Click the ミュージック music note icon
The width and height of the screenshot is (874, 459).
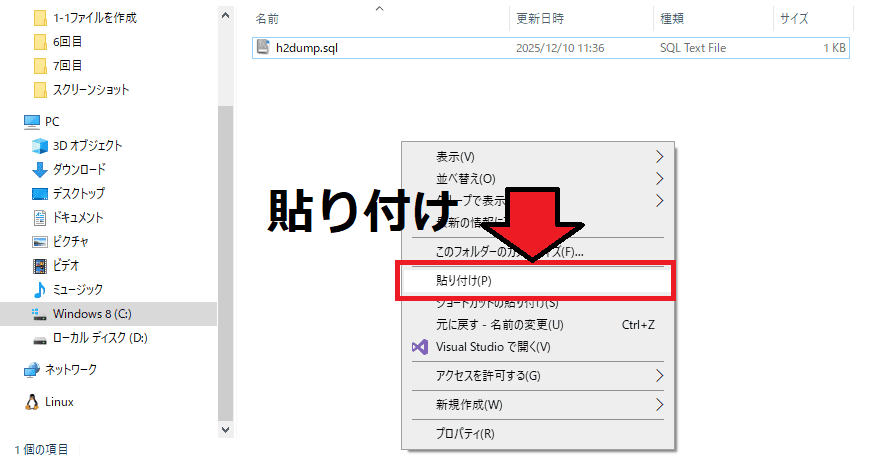pos(40,289)
